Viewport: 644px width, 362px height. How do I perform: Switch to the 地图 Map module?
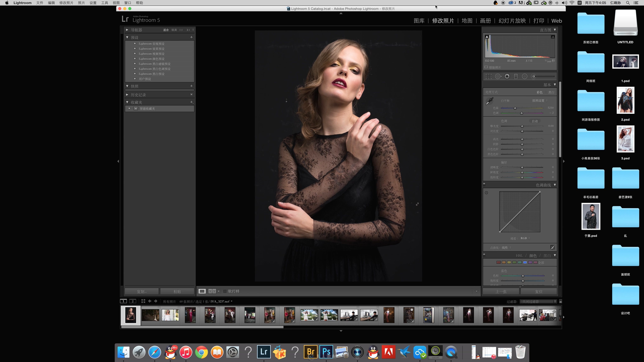tap(467, 21)
